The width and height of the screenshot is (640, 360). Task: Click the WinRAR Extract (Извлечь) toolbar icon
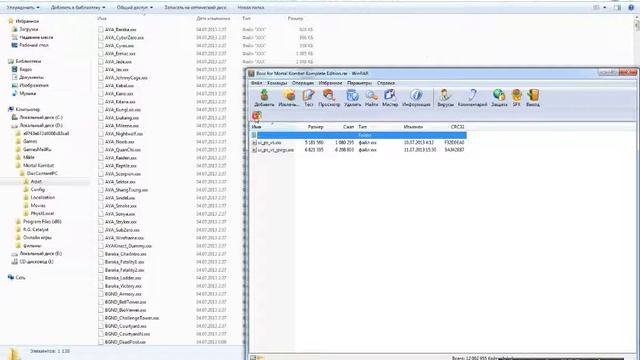[x=289, y=98]
